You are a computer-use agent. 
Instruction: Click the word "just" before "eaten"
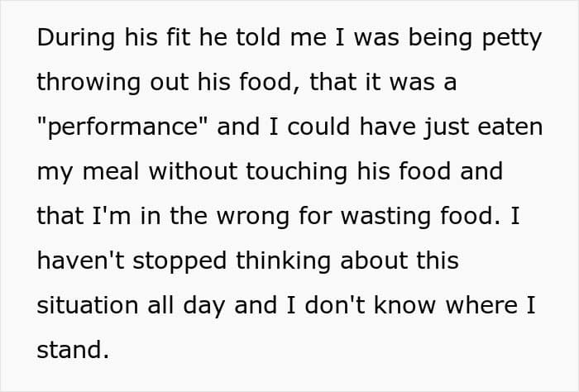pos(446,128)
